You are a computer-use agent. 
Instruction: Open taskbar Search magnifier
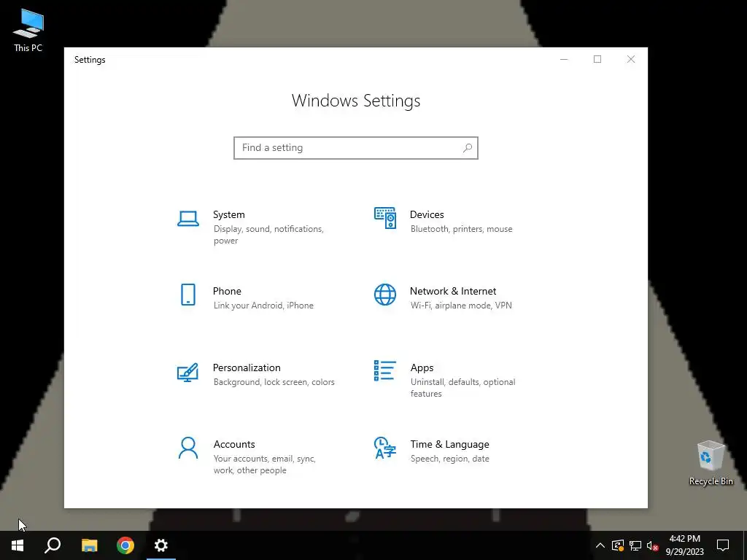[x=53, y=545]
